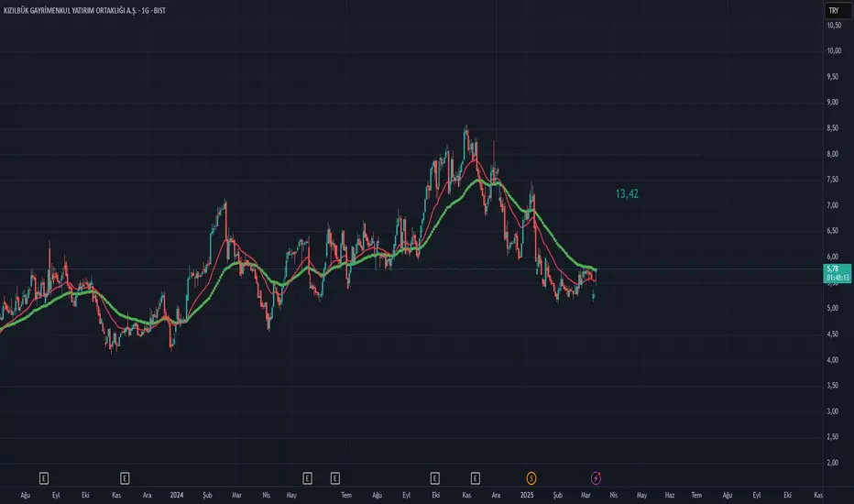
Task: Click the 6,50 price scale label
Action: pos(833,231)
